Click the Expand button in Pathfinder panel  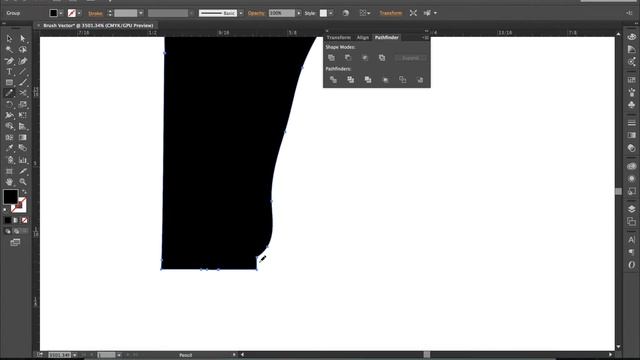(x=410, y=58)
